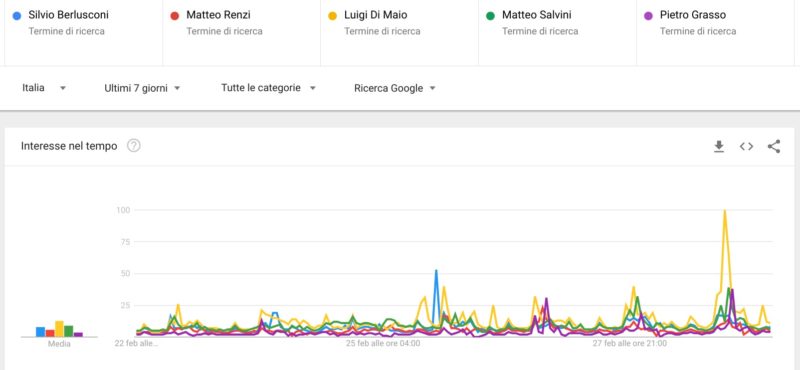The width and height of the screenshot is (800, 370).
Task: Click the yellow bar in the Media chart
Action: point(59,329)
